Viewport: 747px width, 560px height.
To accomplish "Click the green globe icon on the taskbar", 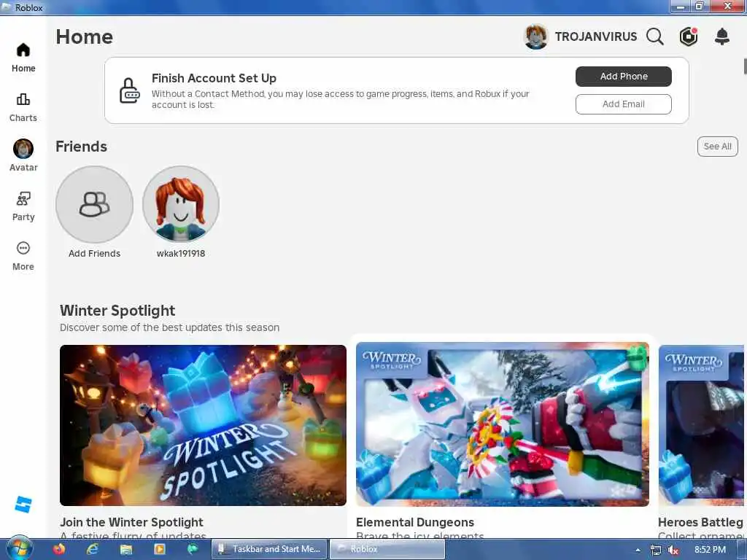I will coord(193,549).
